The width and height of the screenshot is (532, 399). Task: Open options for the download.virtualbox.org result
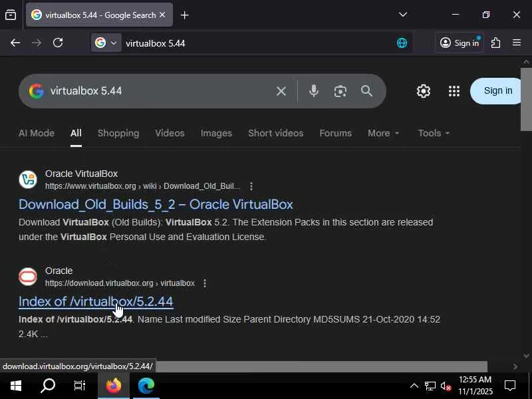(205, 283)
